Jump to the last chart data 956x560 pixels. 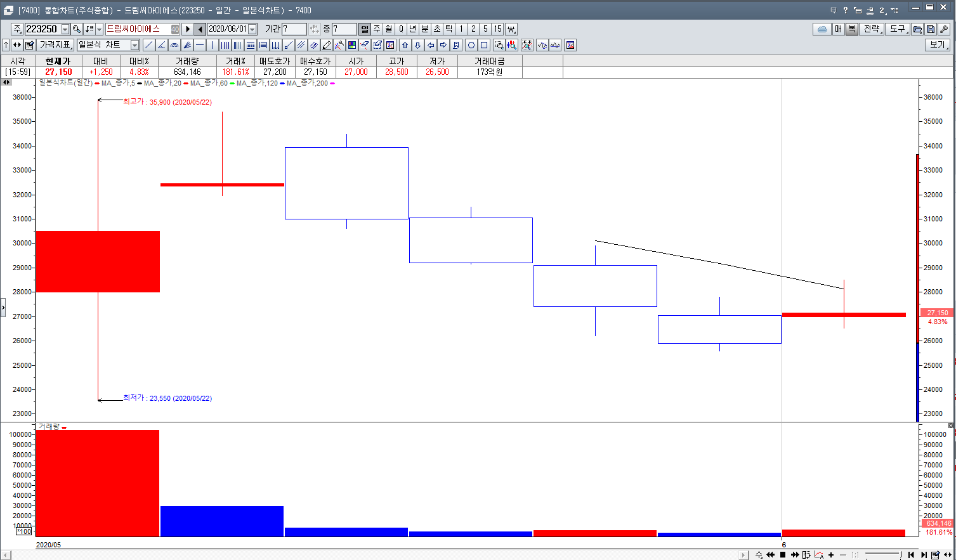pyautogui.click(x=923, y=555)
